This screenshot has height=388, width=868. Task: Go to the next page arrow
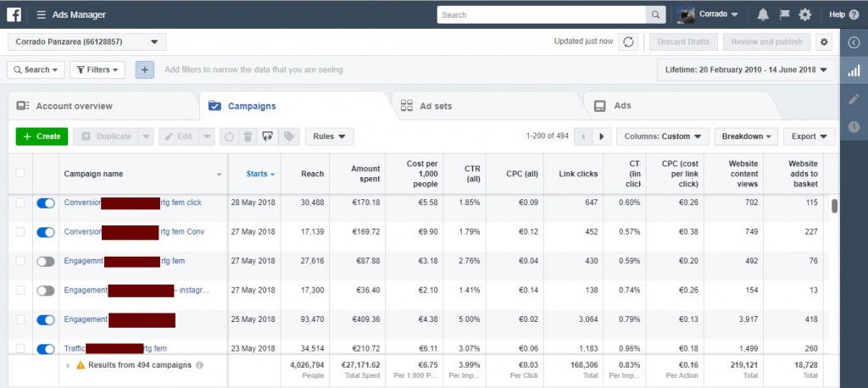pyautogui.click(x=602, y=136)
